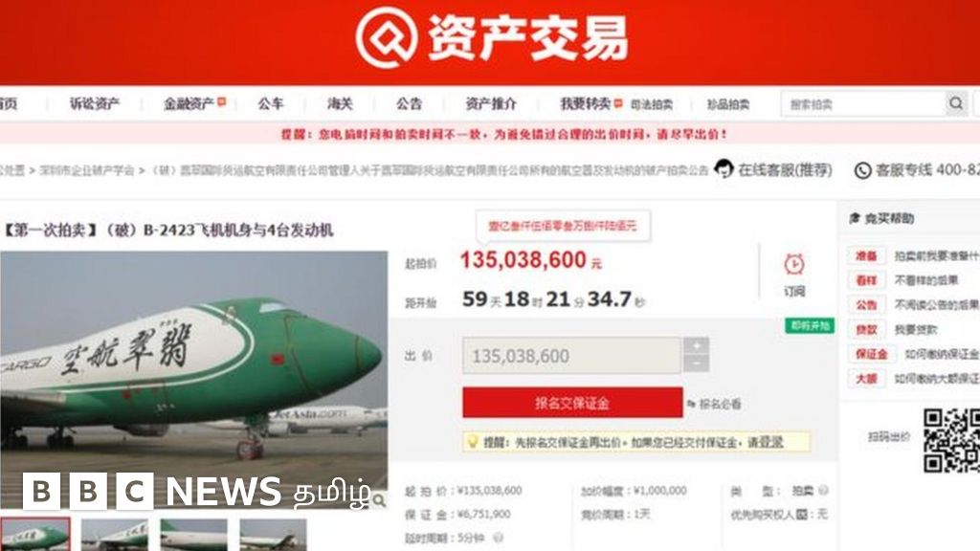The image size is (980, 551).
Task: Click the 资产交易 logo icon
Action: point(386,38)
